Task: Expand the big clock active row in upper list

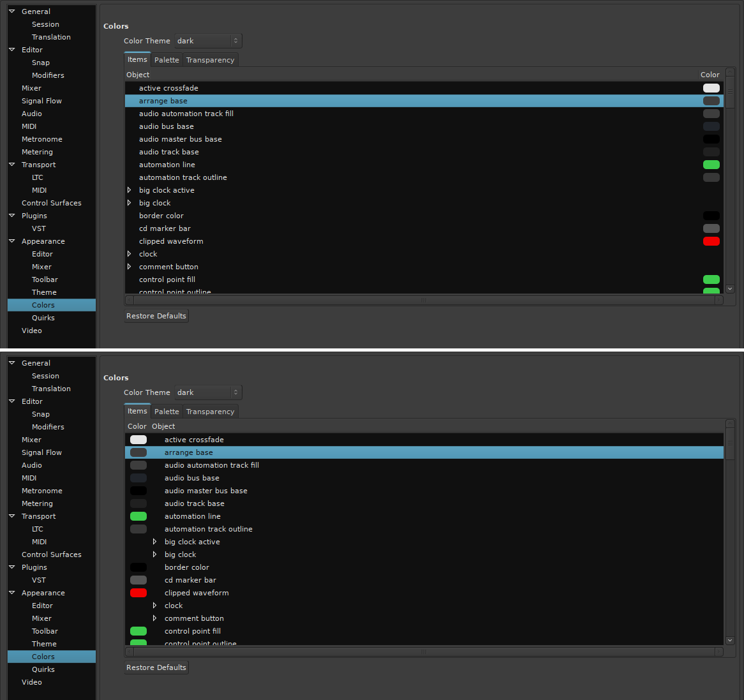Action: (130, 190)
